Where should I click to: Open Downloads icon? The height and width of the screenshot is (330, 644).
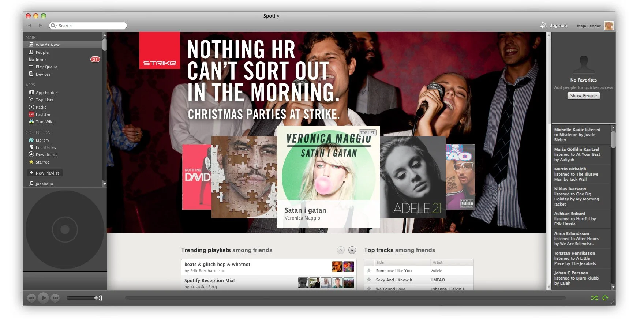pos(31,154)
